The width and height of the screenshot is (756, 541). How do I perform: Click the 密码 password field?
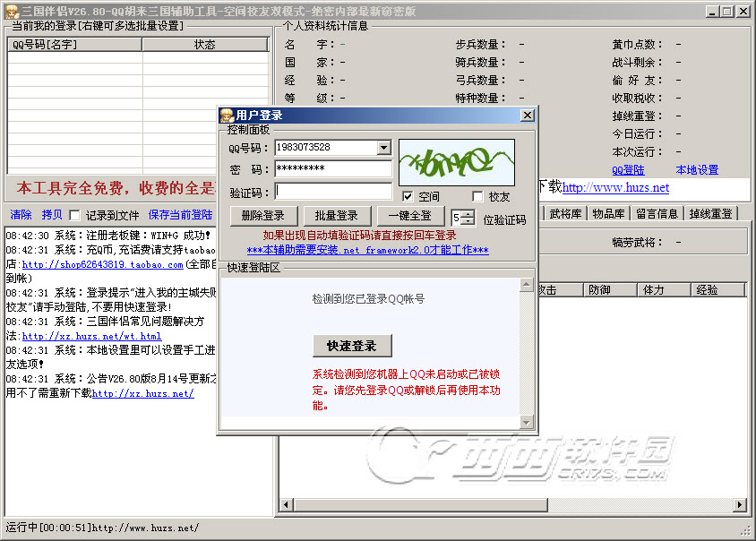click(x=333, y=168)
